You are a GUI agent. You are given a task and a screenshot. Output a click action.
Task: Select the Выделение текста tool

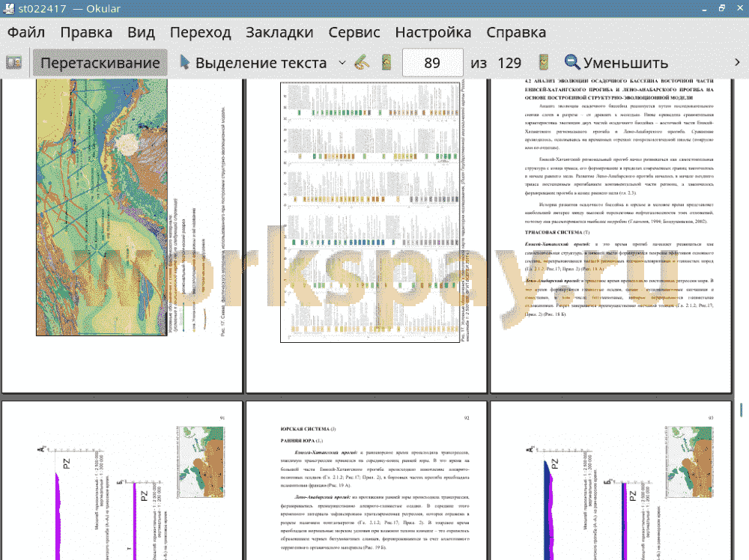tap(254, 63)
